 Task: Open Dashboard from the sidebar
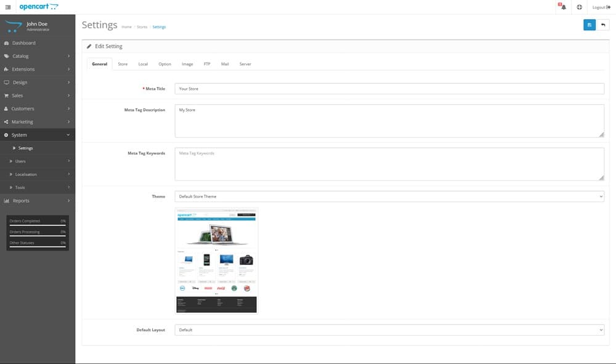(23, 43)
